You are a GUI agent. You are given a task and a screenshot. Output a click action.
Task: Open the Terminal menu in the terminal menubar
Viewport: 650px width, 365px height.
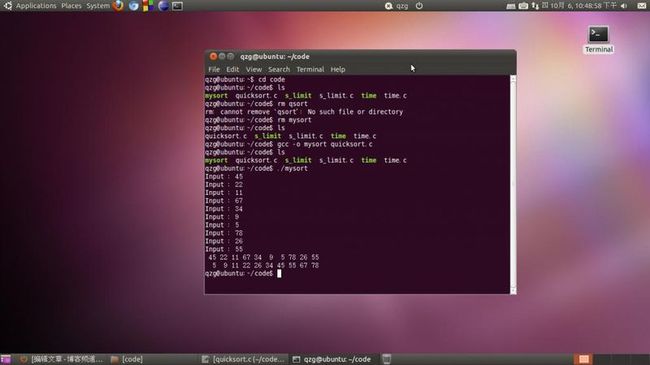click(x=310, y=69)
